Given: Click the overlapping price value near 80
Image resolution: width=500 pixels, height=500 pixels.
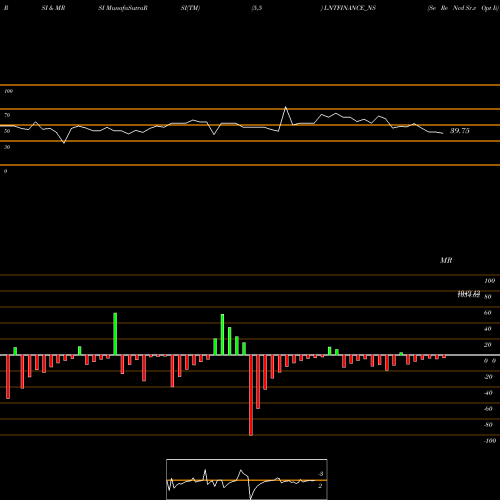Looking at the screenshot, I should click(469, 294).
